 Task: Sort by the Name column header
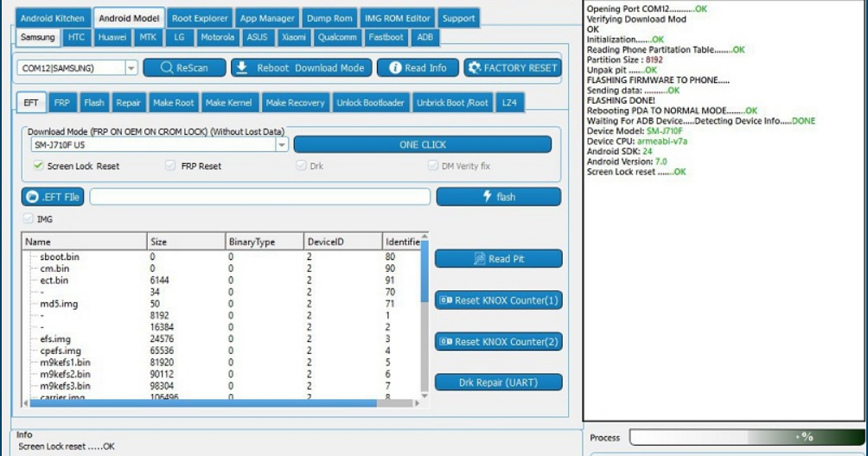point(84,242)
